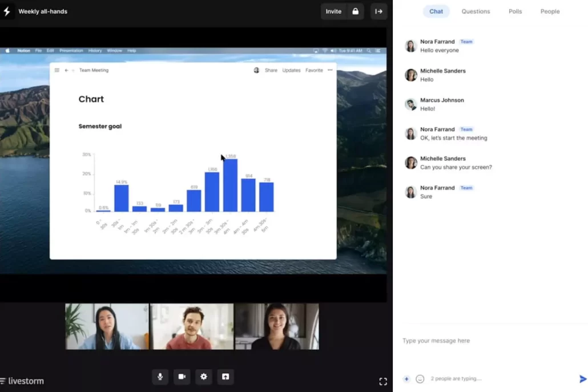
Task: Switch to the People tab
Action: (x=550, y=11)
